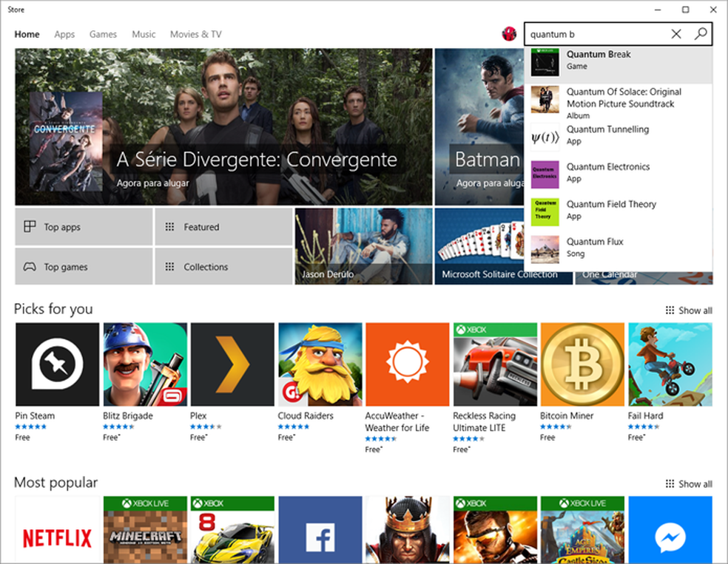Open the user account avatar
Image resolution: width=728 pixels, height=564 pixels.
coord(509,34)
